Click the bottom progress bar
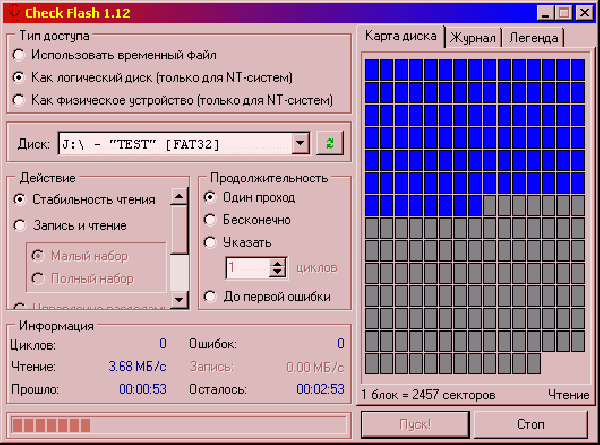 [x=179, y=425]
